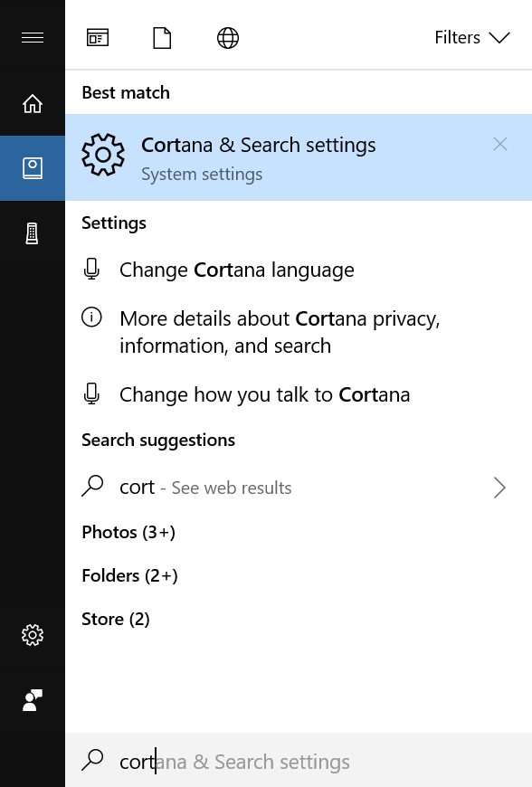This screenshot has width=532, height=787.
Task: Expand the Folders (2+) group
Action: coord(129,575)
